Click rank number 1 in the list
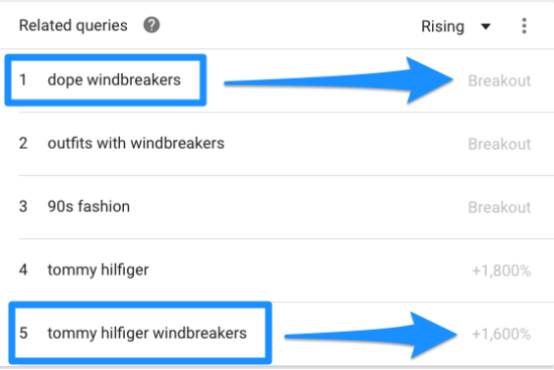 click(x=23, y=80)
